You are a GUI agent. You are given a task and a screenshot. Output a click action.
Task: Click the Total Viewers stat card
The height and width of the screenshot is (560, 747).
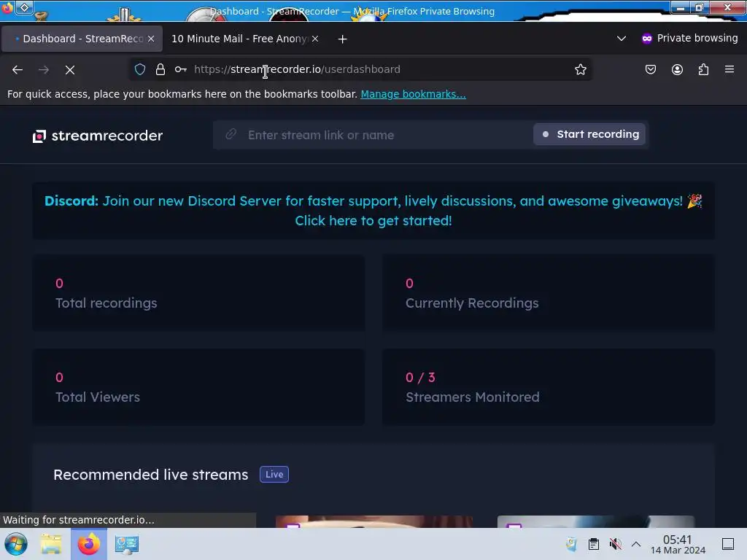pyautogui.click(x=198, y=387)
